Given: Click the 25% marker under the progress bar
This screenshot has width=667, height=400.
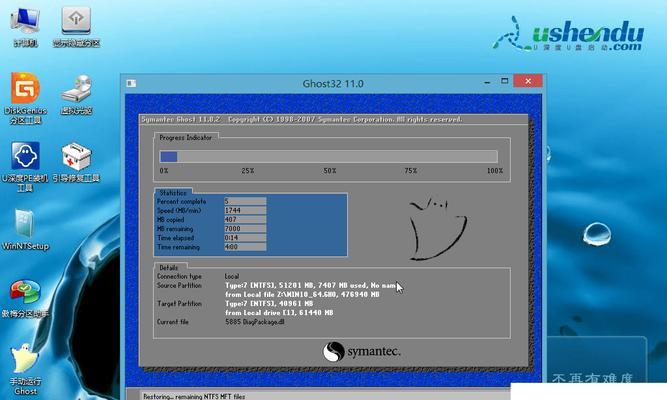Looking at the screenshot, I should point(248,171).
